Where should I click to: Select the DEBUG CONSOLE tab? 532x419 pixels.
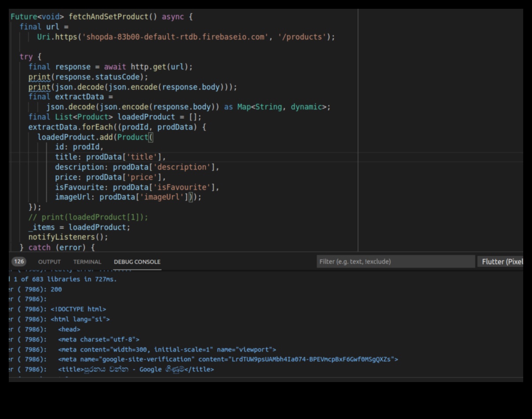click(137, 262)
